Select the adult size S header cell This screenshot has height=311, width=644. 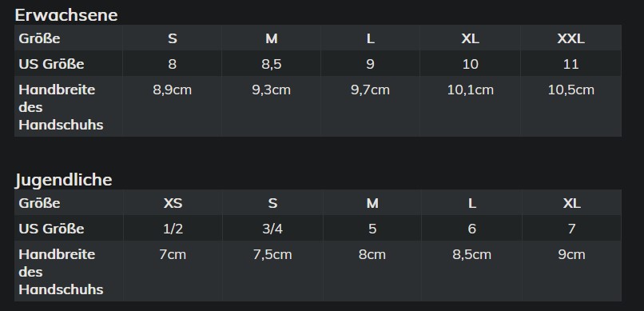172,38
